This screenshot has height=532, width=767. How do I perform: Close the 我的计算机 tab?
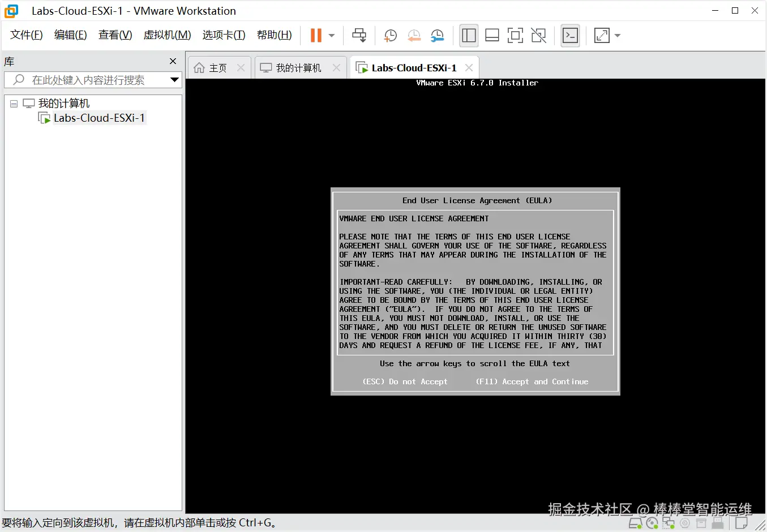tap(336, 68)
